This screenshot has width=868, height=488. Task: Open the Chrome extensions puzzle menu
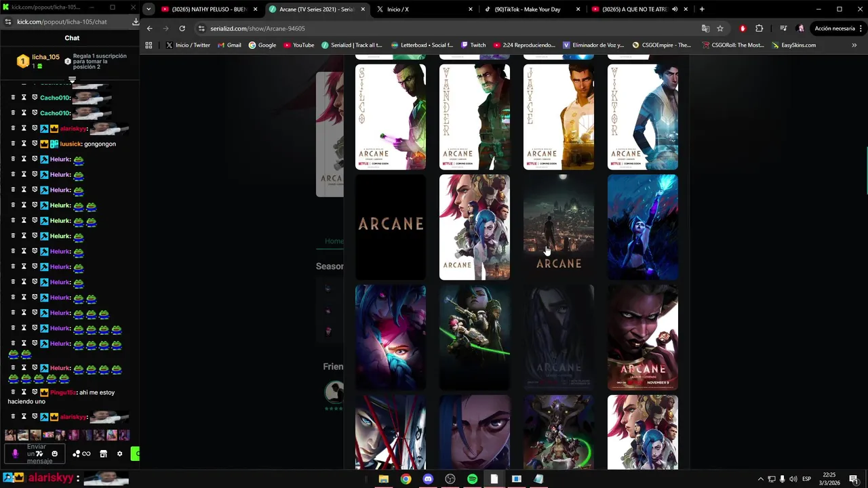pyautogui.click(x=759, y=28)
